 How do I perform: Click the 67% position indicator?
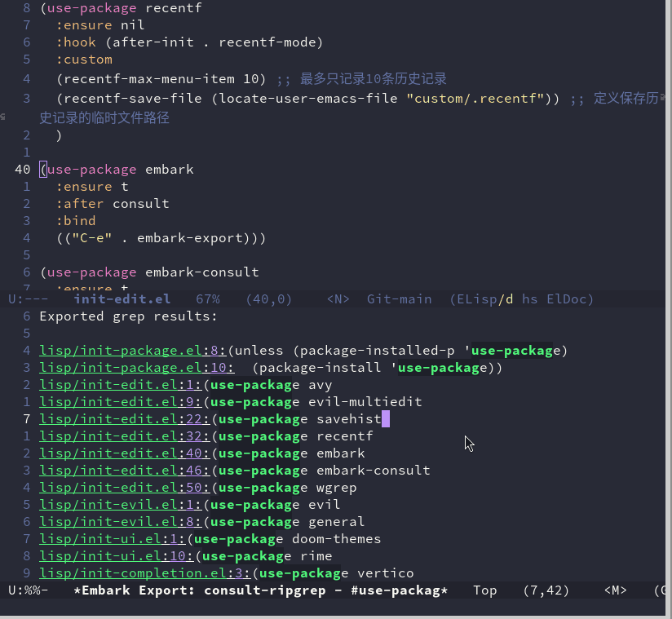(208, 299)
